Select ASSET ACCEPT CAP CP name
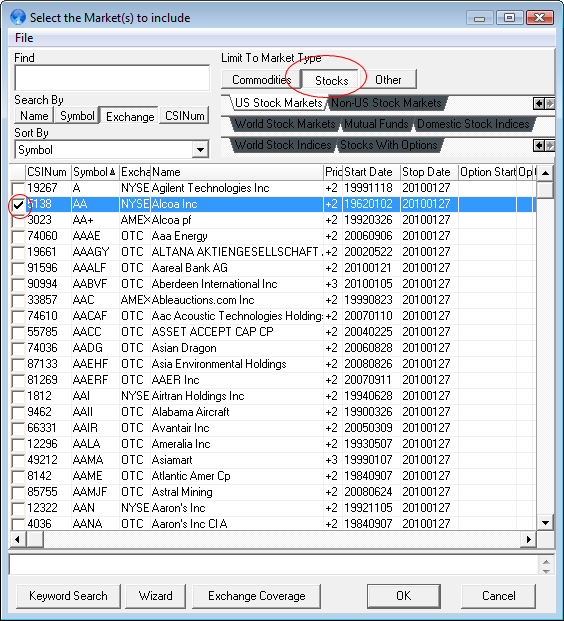The height and width of the screenshot is (621, 564). [x=212, y=332]
